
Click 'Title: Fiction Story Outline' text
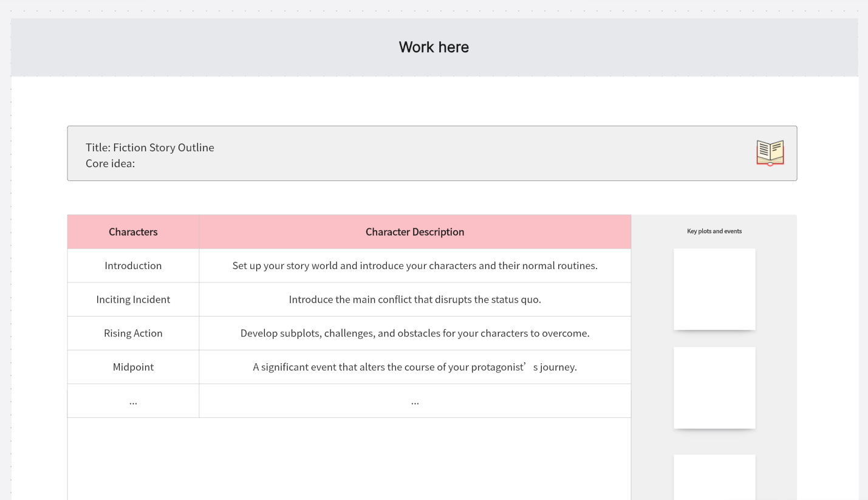pyautogui.click(x=150, y=148)
